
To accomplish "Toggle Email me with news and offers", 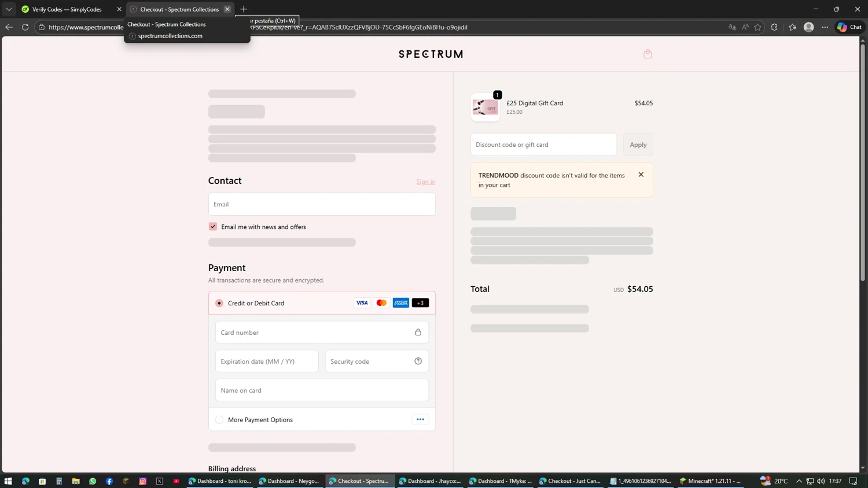I will (213, 227).
